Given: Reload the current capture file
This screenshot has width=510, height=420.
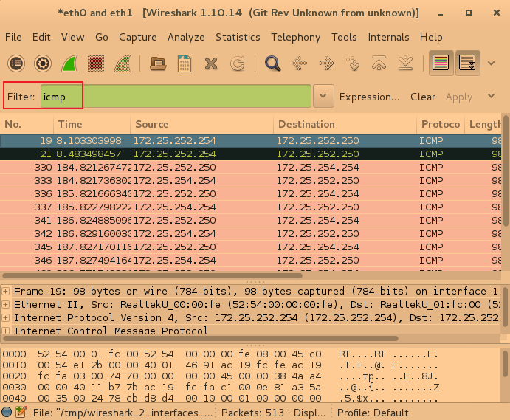Looking at the screenshot, I should (238, 63).
